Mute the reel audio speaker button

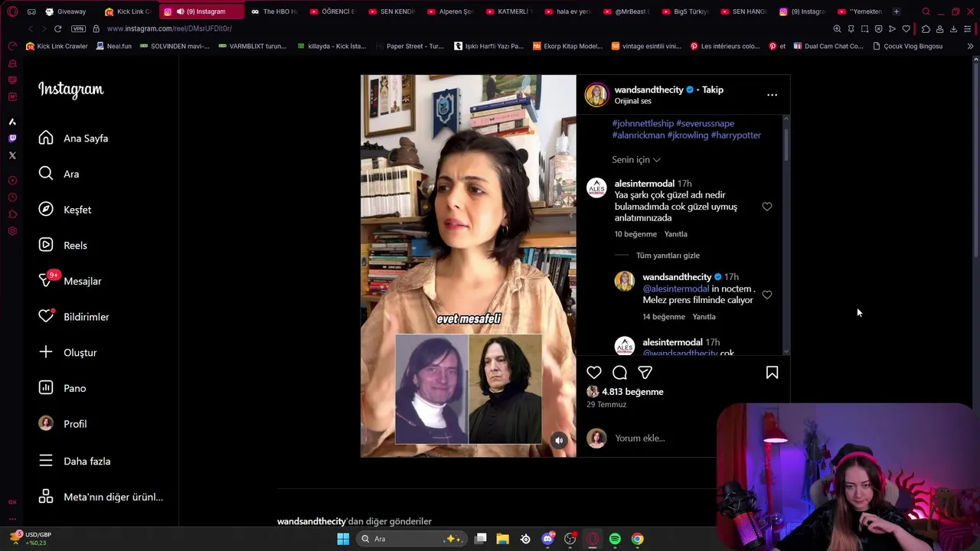(x=559, y=440)
